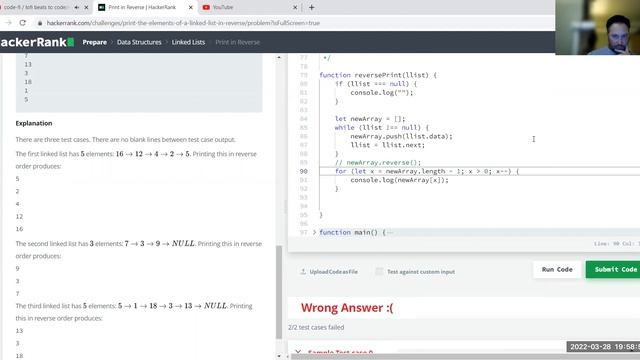This screenshot has width=640, height=360.
Task: Close the lofi beats tab
Action: click(x=86, y=7)
